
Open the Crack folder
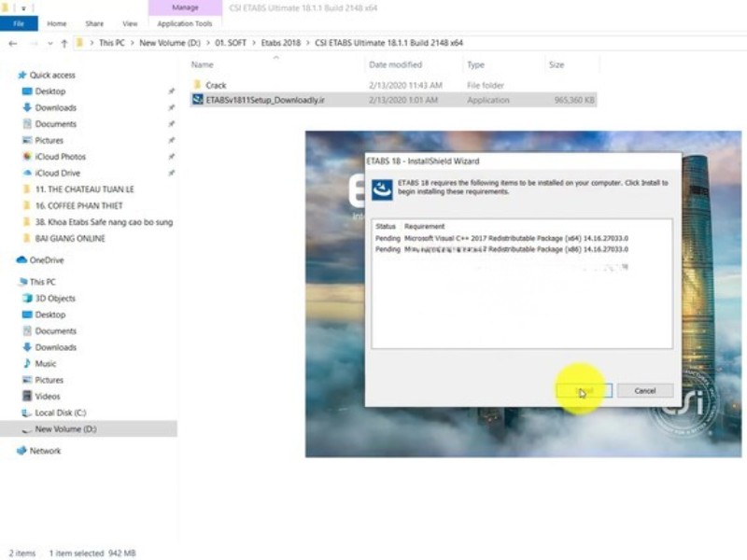216,85
